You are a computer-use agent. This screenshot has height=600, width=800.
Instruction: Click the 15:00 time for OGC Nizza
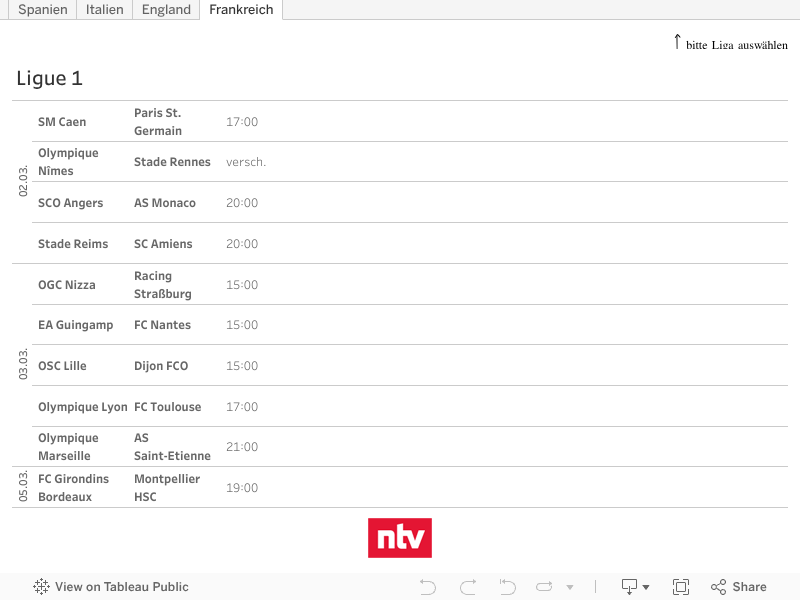pyautogui.click(x=242, y=285)
